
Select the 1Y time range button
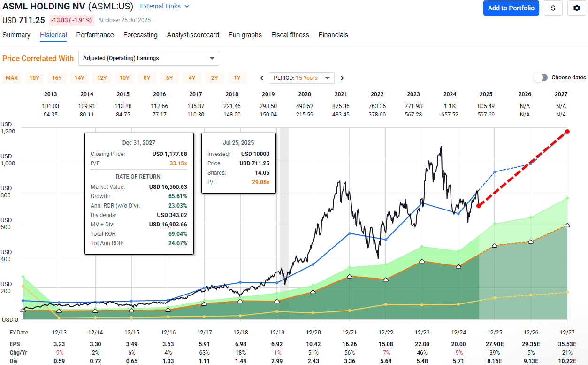coord(237,78)
